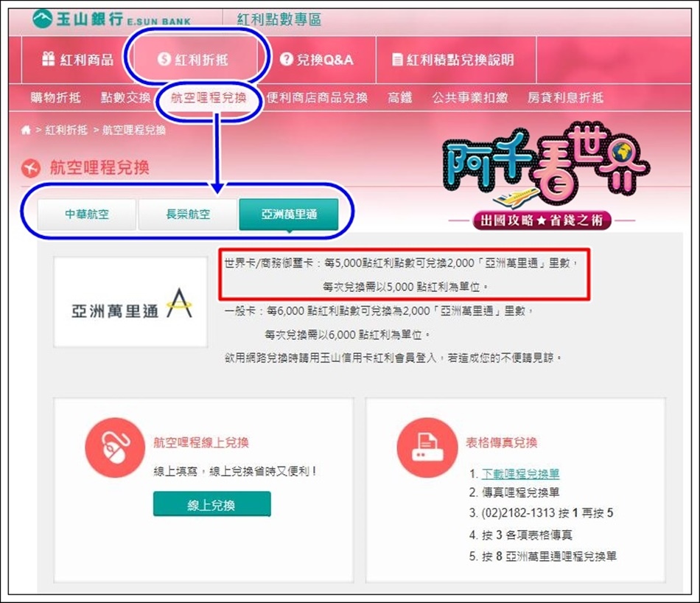Open the 下載哩程兌換單 link
Image resolution: width=700 pixels, height=603 pixels.
(x=520, y=473)
